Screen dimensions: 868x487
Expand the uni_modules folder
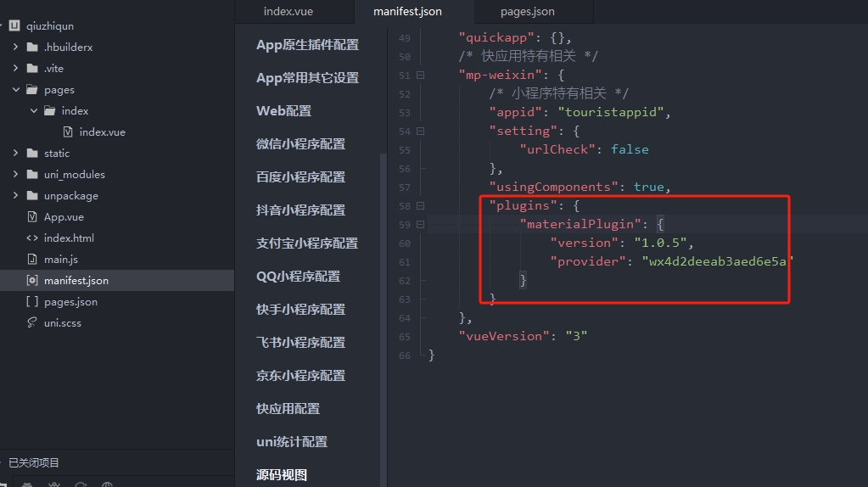coord(15,174)
